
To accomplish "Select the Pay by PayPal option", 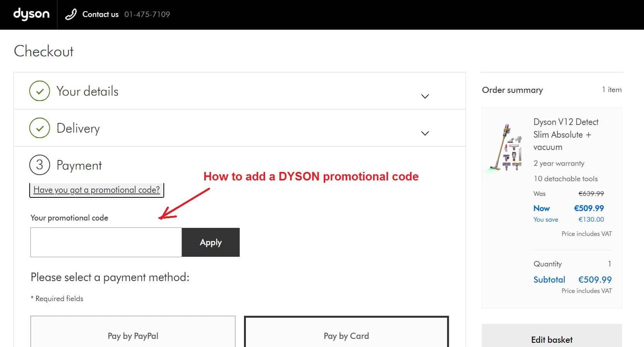I will pos(133,335).
